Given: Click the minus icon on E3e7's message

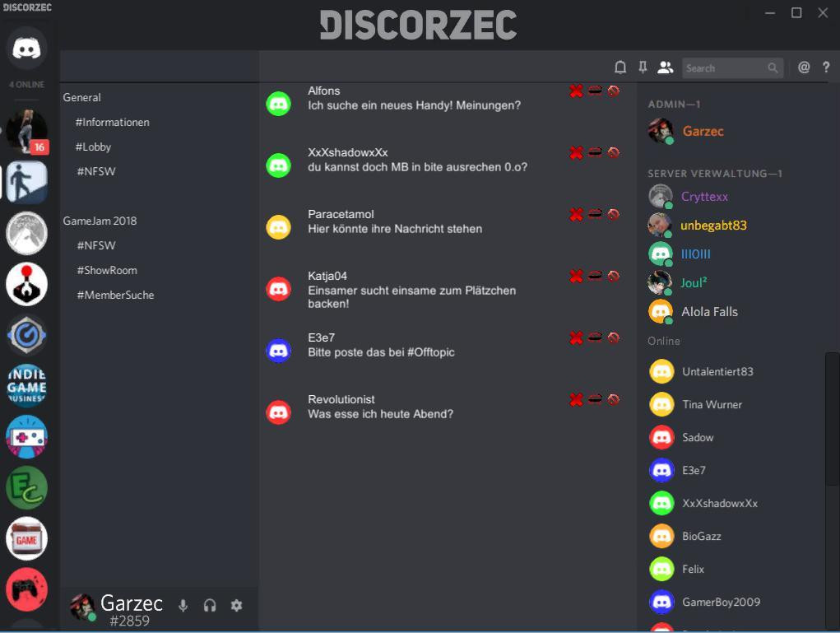Looking at the screenshot, I should click(595, 337).
